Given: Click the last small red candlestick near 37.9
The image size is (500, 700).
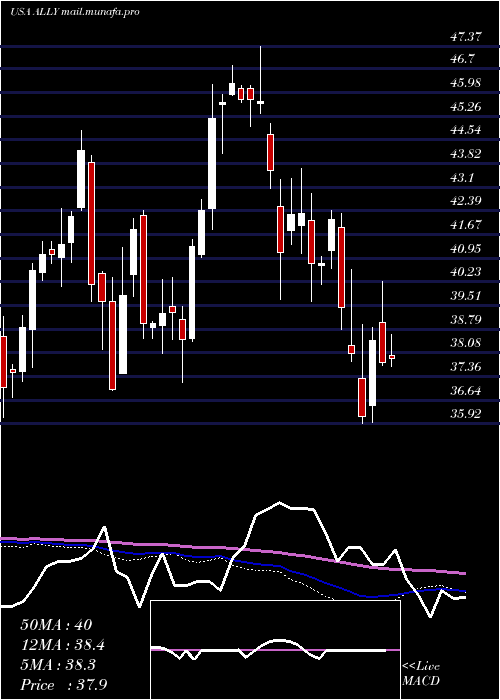Looking at the screenshot, I should click(392, 351).
